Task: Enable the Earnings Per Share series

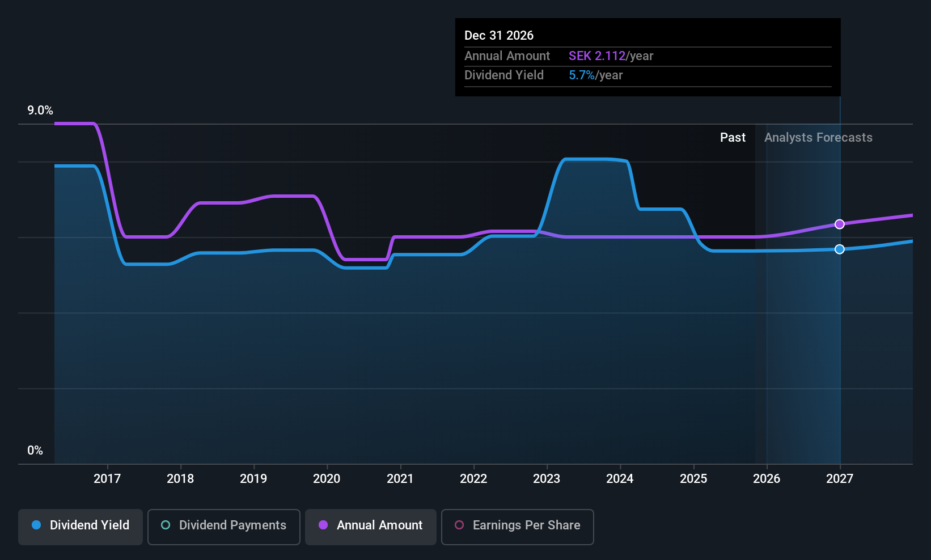Action: pyautogui.click(x=518, y=527)
